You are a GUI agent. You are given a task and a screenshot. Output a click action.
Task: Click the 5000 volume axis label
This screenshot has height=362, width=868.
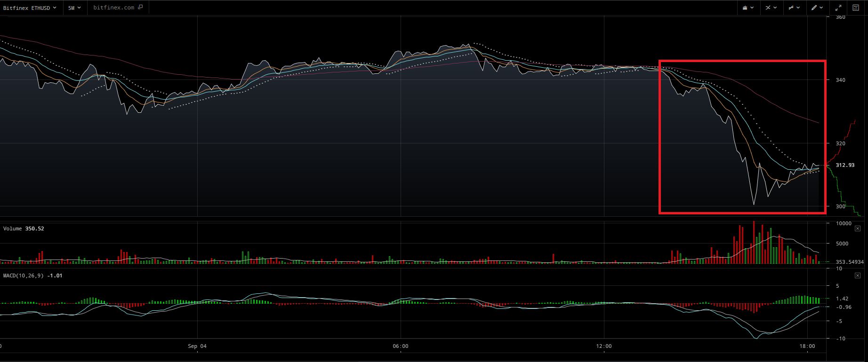(842, 244)
